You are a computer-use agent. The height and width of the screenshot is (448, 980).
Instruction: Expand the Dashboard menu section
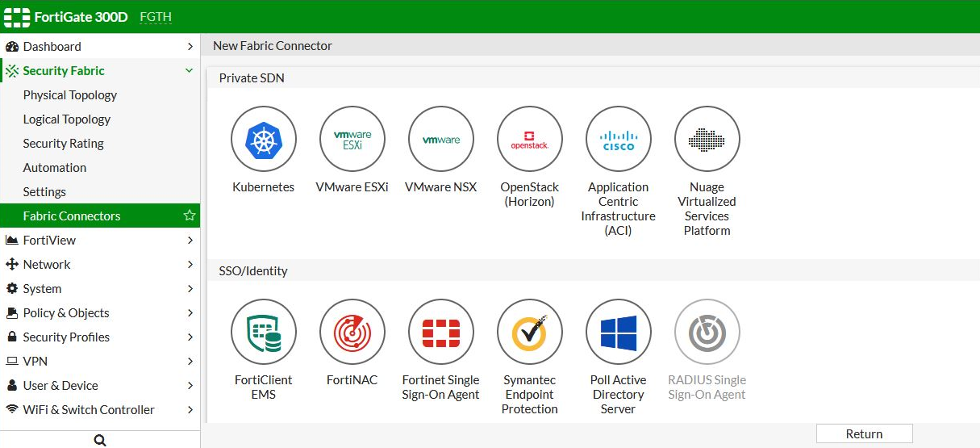click(x=190, y=47)
